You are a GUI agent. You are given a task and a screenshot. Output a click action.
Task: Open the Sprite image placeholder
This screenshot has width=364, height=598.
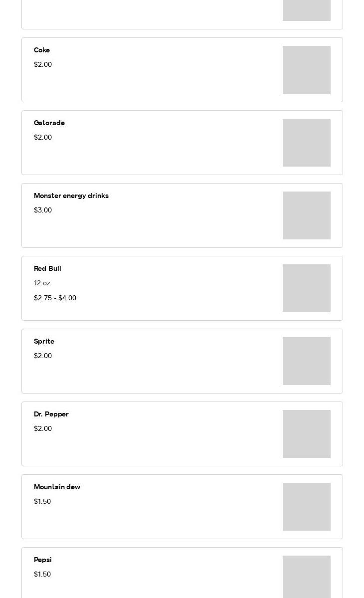click(306, 361)
